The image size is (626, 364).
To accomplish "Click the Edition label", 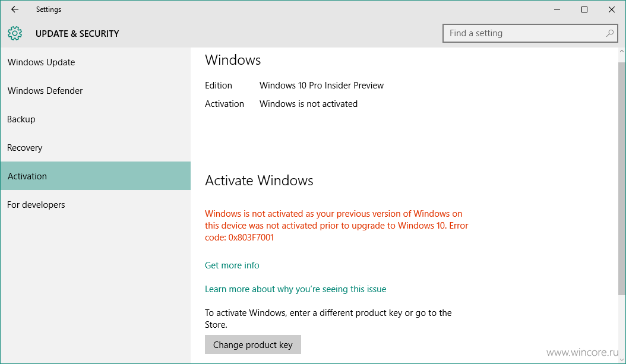I will [219, 86].
